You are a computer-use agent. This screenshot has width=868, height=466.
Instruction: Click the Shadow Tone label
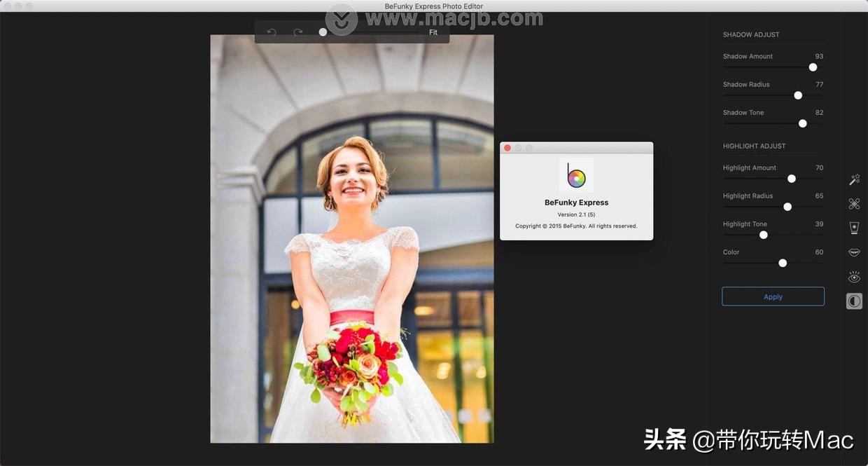coord(743,112)
